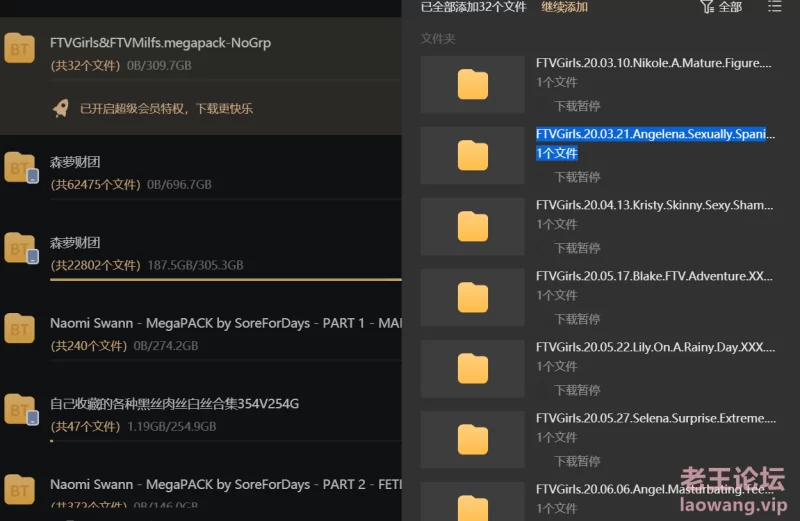Click (共47个文件) count text
This screenshot has height=521, width=800.
[85, 426]
